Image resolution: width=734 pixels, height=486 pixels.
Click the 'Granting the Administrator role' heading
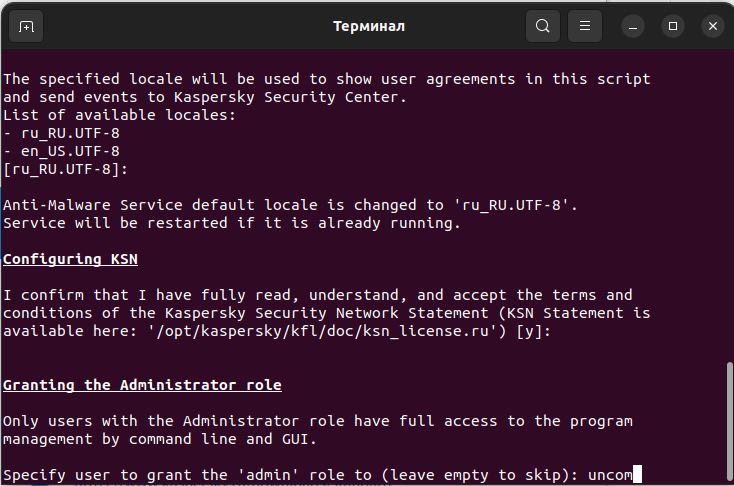(142, 385)
